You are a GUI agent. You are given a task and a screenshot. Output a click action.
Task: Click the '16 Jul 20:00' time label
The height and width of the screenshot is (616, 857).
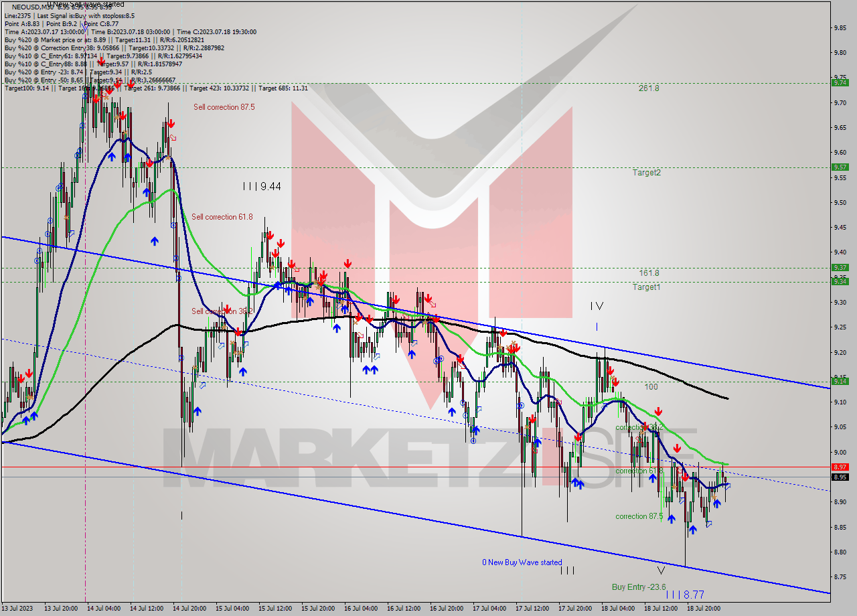[448, 609]
